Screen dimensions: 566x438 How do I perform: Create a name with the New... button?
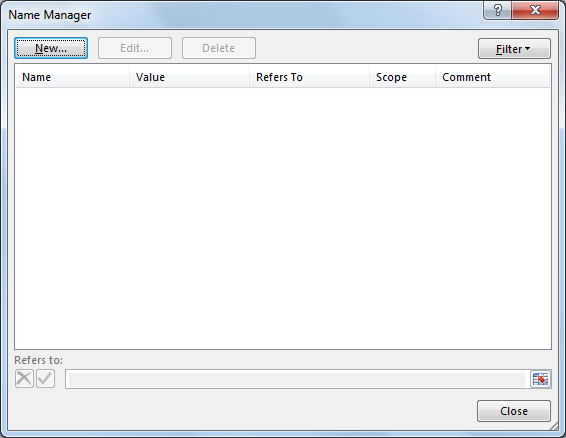[x=51, y=48]
